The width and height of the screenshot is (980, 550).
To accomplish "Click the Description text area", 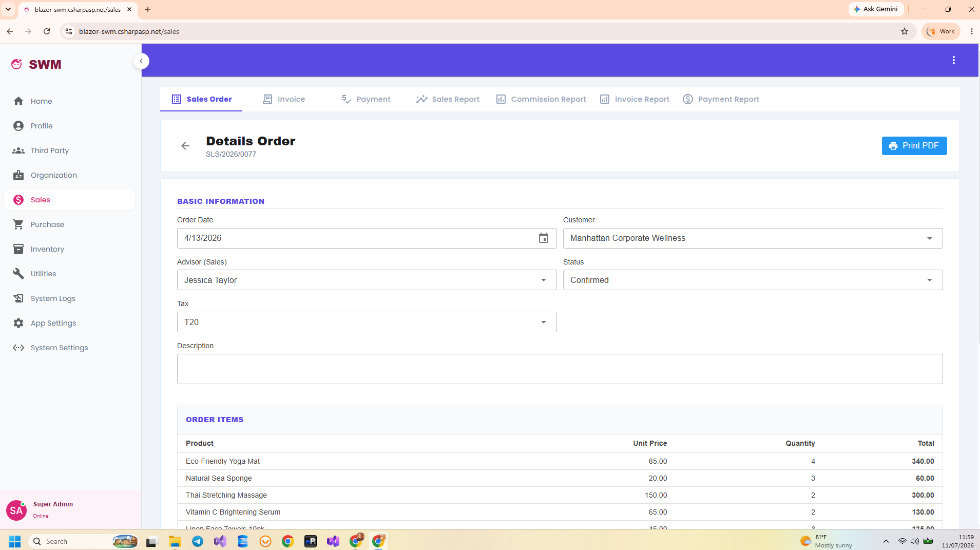I will pyautogui.click(x=560, y=369).
